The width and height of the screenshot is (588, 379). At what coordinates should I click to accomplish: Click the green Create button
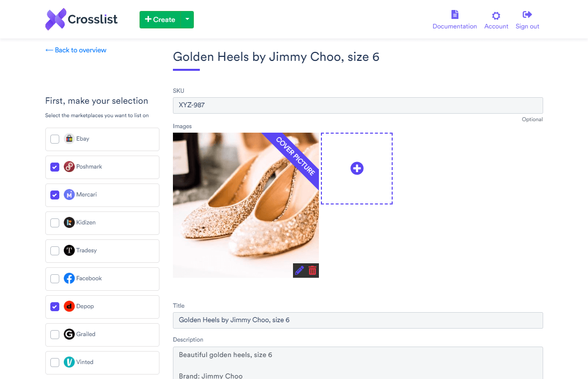coord(160,19)
